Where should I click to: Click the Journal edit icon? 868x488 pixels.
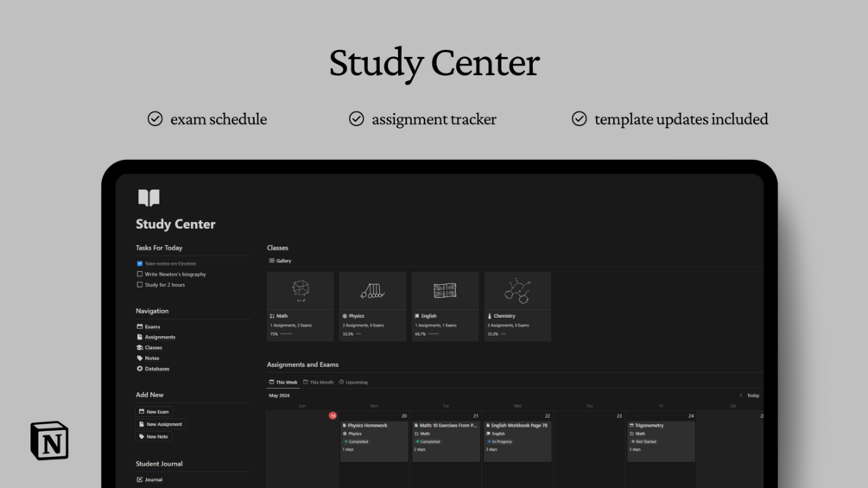(140, 479)
